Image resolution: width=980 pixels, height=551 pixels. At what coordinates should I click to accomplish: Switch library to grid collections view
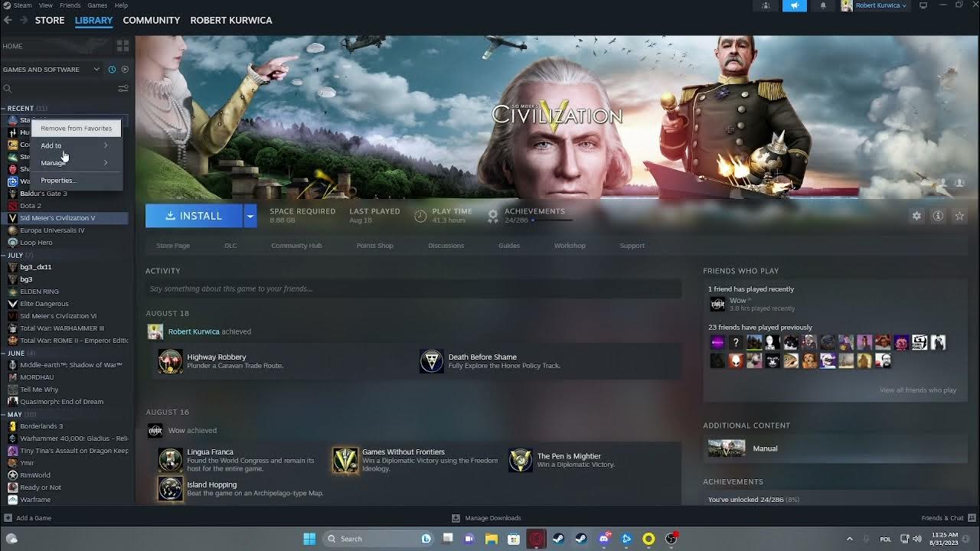click(122, 46)
